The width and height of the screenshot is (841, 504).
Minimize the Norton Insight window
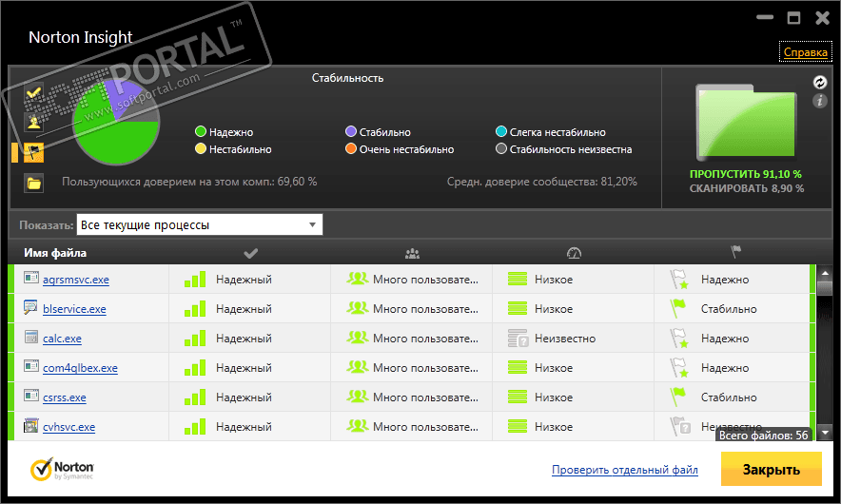click(765, 18)
